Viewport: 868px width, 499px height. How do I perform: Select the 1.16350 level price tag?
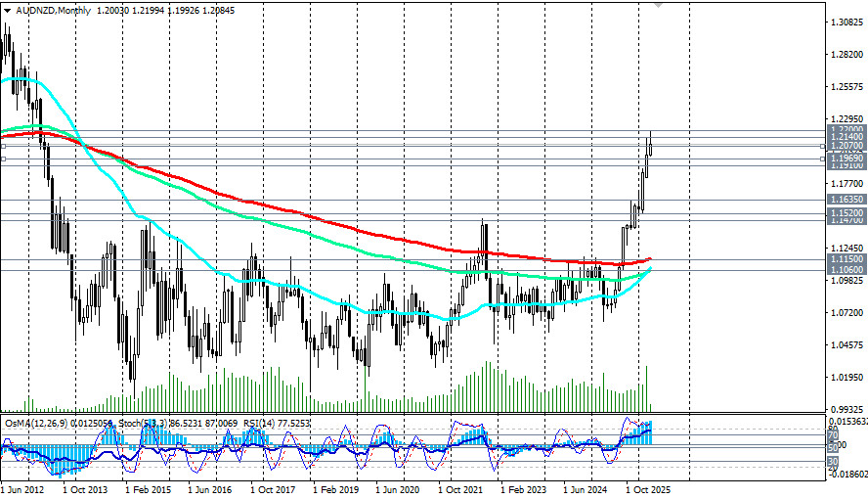[x=846, y=200]
